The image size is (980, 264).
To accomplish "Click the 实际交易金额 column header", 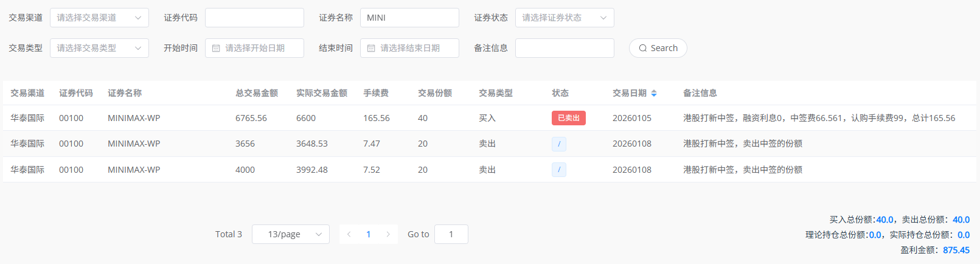I will [x=322, y=93].
